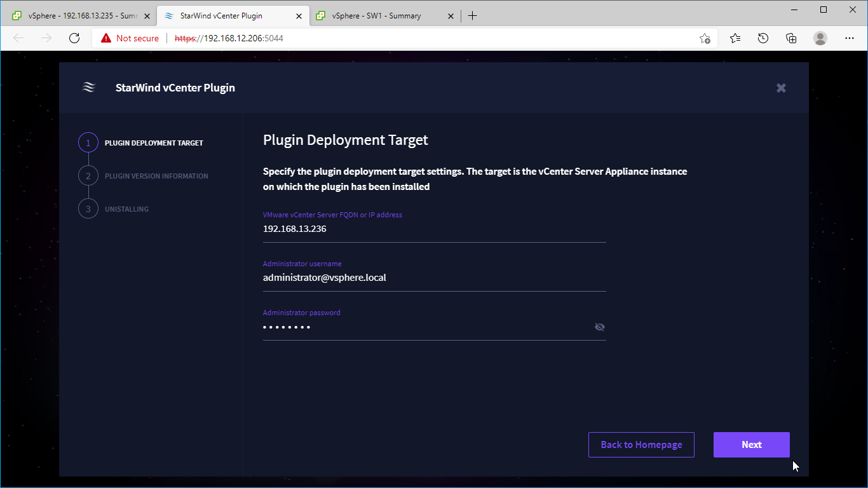This screenshot has height=488, width=868.
Task: Click Back to Homepage button
Action: (x=641, y=445)
